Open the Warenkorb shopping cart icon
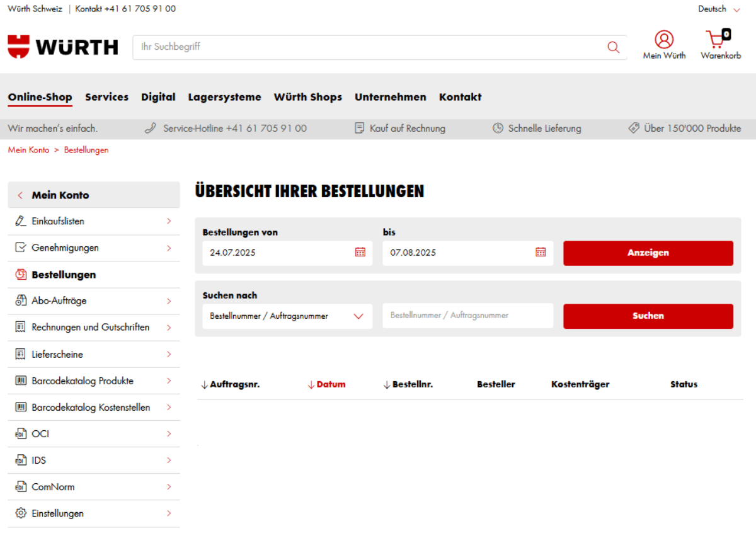756x538 pixels. point(718,39)
